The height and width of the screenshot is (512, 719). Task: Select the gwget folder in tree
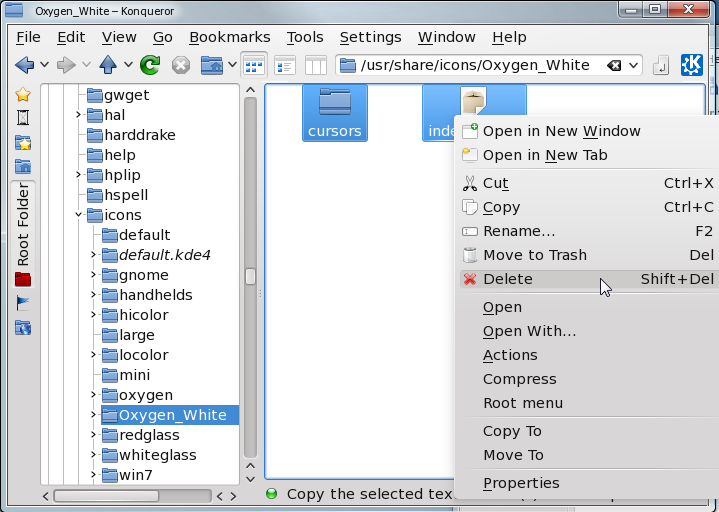click(118, 95)
